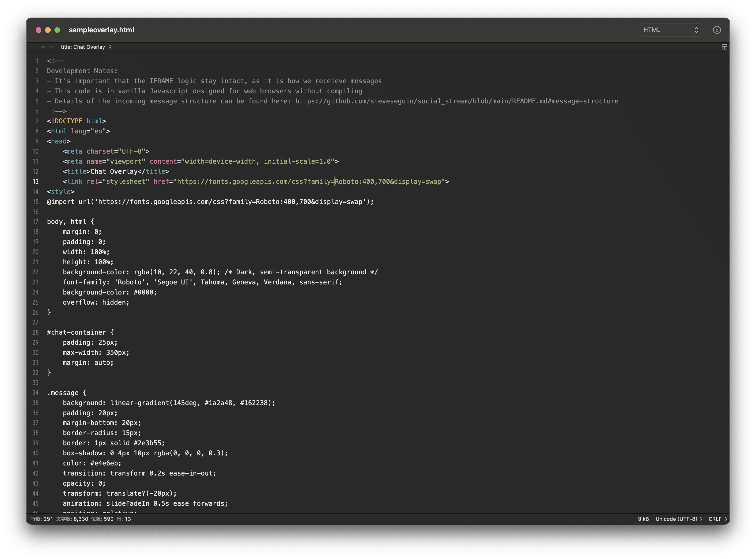Jump to next outline item arrow
Image resolution: width=756 pixels, height=559 pixels.
(x=51, y=47)
